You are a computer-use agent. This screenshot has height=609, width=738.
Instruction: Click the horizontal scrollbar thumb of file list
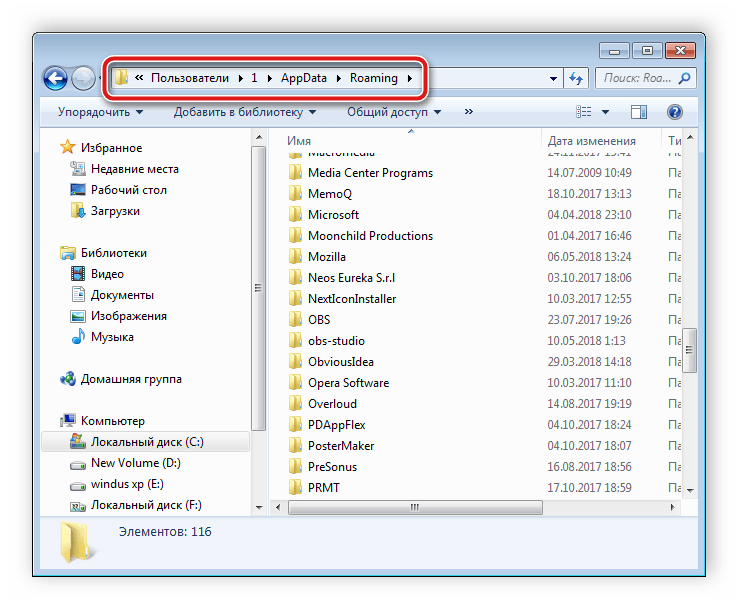[x=415, y=507]
